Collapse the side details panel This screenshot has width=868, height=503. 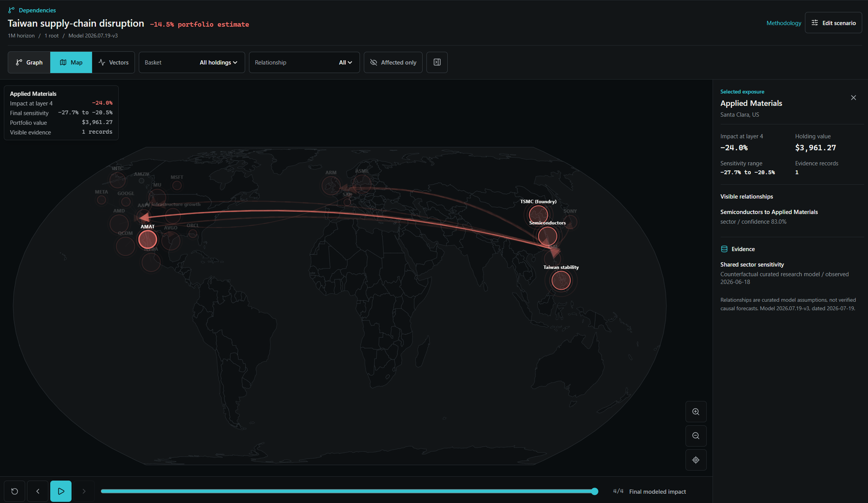(x=437, y=62)
